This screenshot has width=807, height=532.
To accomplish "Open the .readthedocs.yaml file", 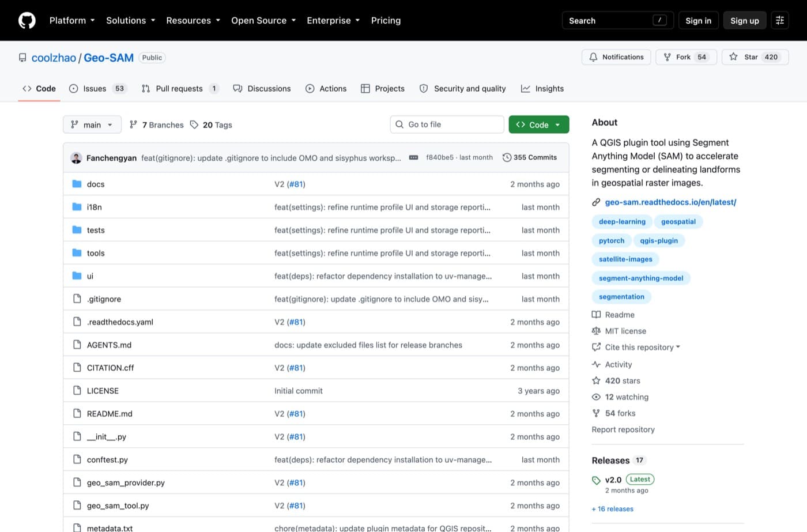I will (120, 322).
